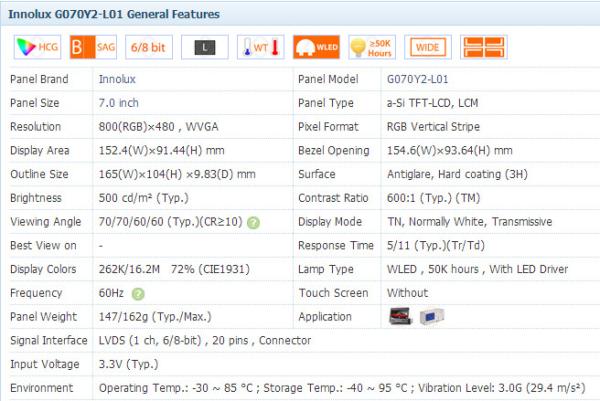Image resolution: width=600 pixels, height=401 pixels.
Task: Select the 500 cd/m² (Typ.) brightness value
Action: pos(143,198)
